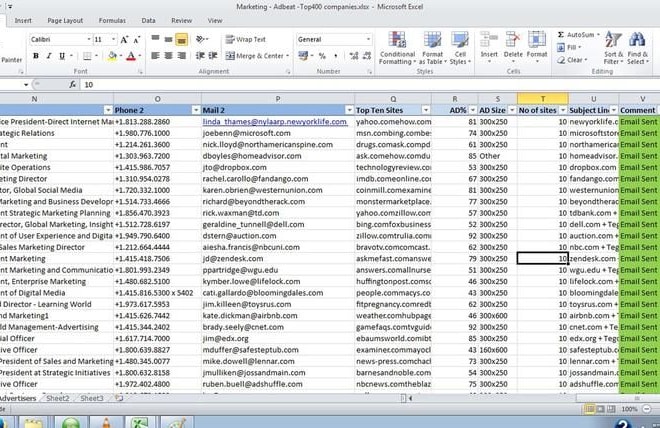Screen dimensions: 660x428
Task: Open Format cells menu
Action: point(537,47)
